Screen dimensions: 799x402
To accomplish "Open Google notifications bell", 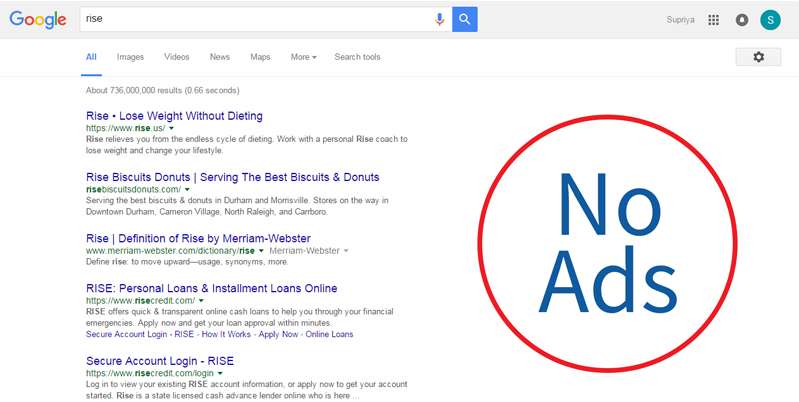I will pyautogui.click(x=742, y=20).
